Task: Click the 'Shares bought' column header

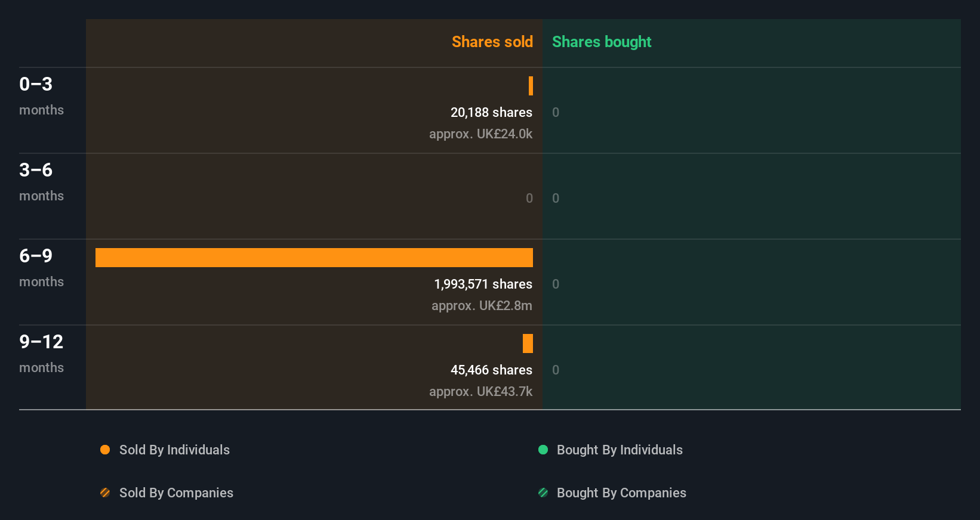Action: click(602, 42)
